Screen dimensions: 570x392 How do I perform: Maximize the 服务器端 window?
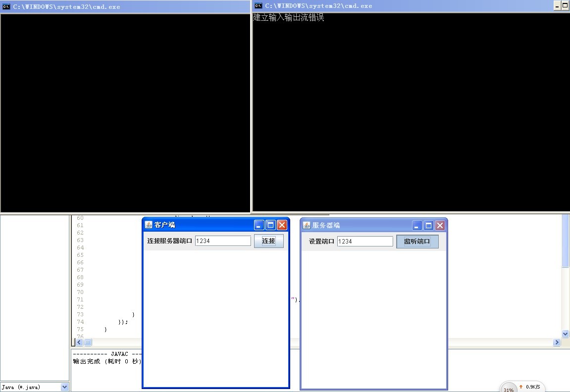428,226
